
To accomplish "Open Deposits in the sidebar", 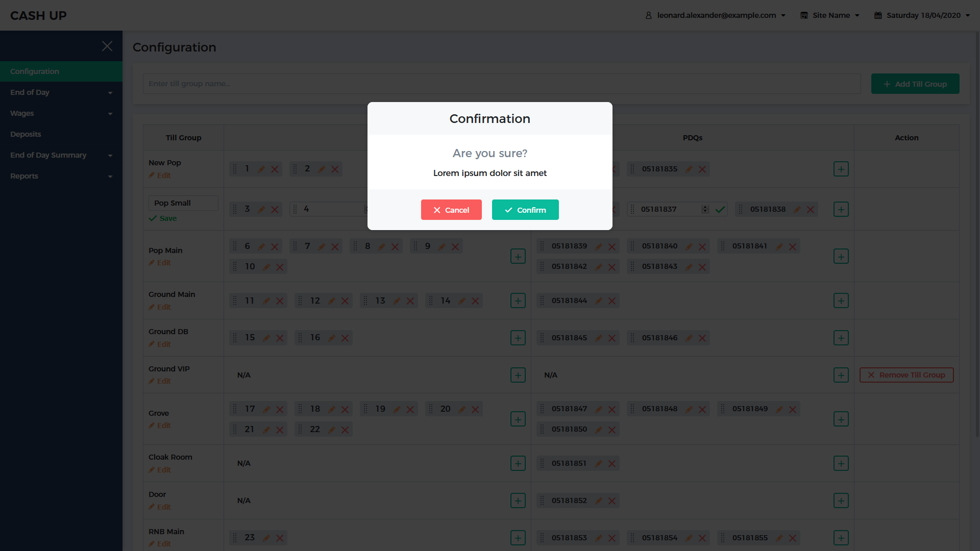I will [x=26, y=134].
